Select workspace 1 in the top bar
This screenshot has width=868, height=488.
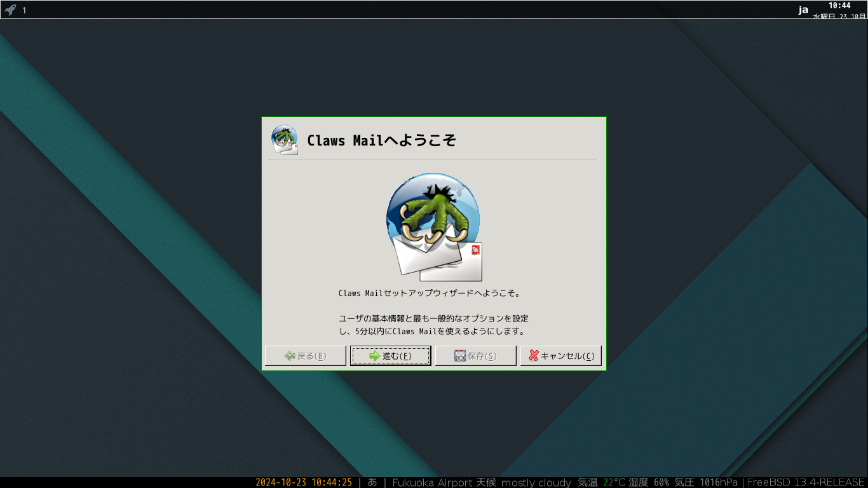coord(24,10)
